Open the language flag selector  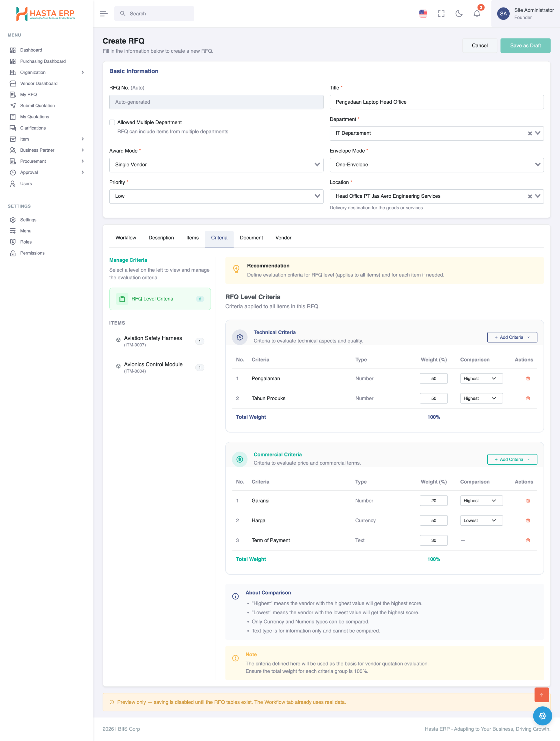pyautogui.click(x=423, y=14)
